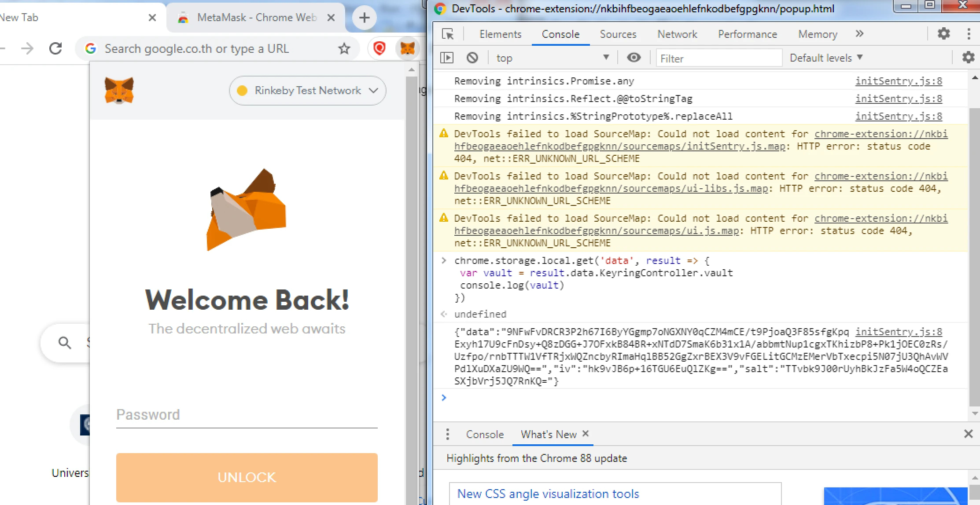Screen dimensions: 980x505
Task: Click the MetaMask fox extension icon in Chrome toolbar
Action: (407, 48)
